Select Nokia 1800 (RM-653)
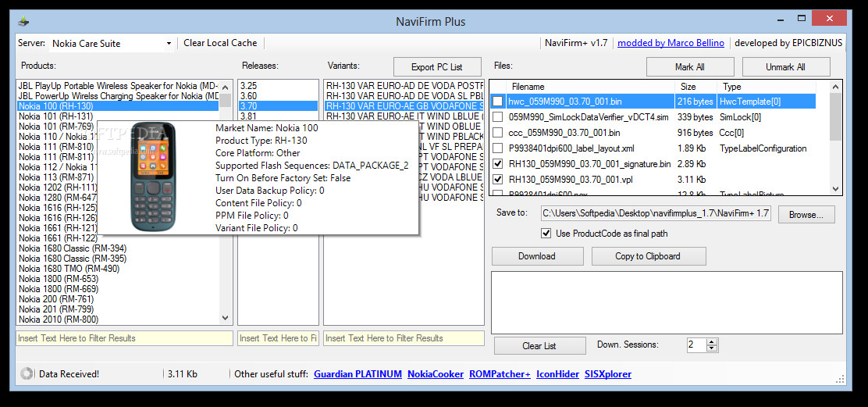This screenshot has width=868, height=407. pos(118,279)
